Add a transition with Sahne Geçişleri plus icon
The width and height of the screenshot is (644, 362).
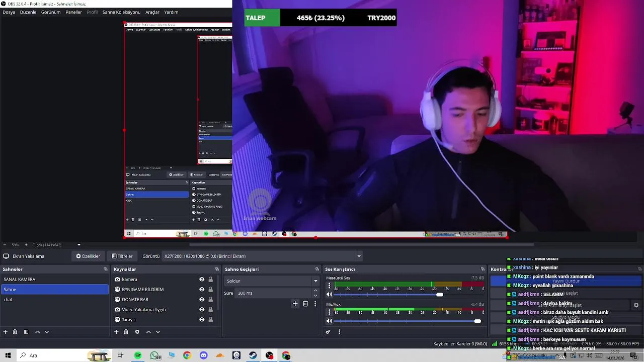(295, 304)
